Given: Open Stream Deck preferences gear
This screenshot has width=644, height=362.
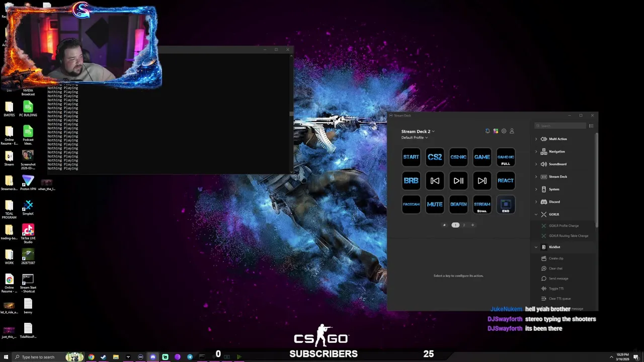Looking at the screenshot, I should 504,131.
